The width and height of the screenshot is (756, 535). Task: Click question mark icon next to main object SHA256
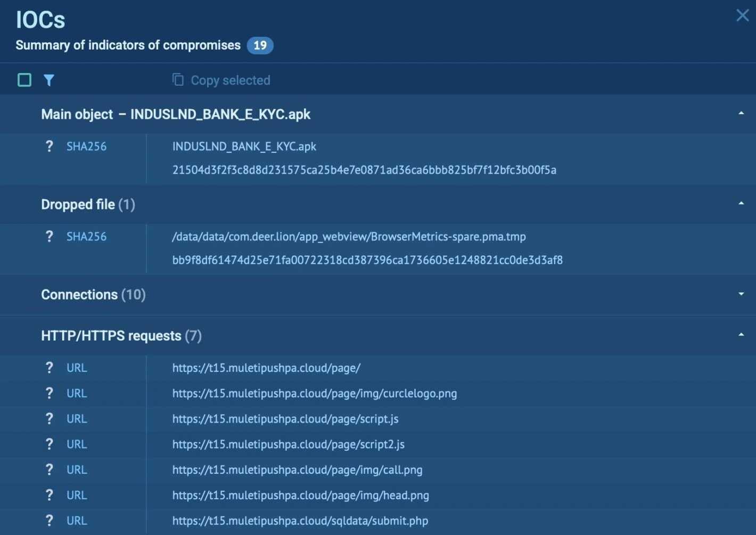[x=50, y=146]
